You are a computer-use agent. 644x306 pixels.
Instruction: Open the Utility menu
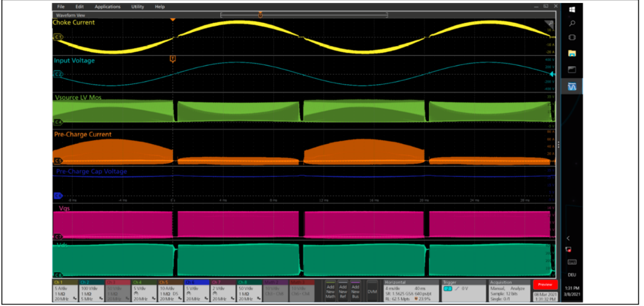[137, 7]
